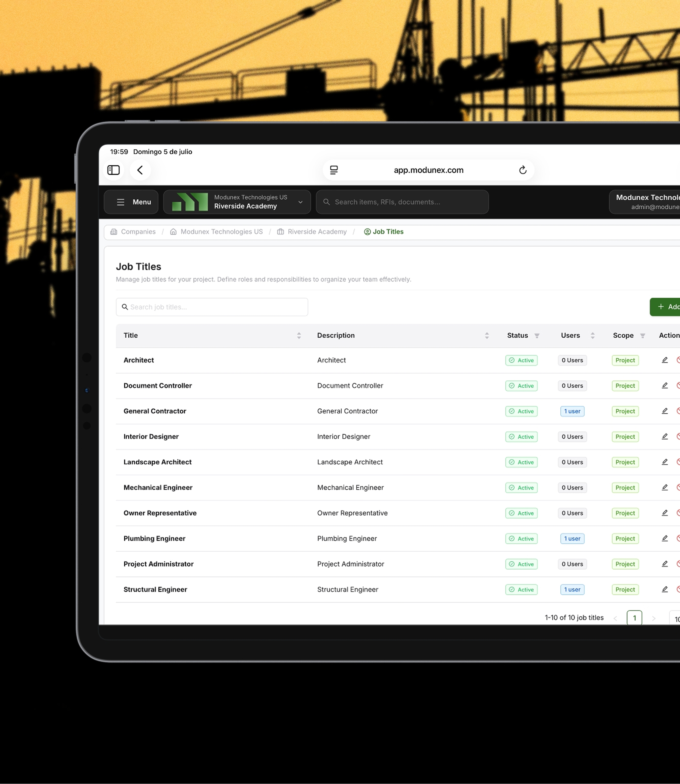Edit the Plumbing Engineer job title
Image resolution: width=680 pixels, height=784 pixels.
665,538
